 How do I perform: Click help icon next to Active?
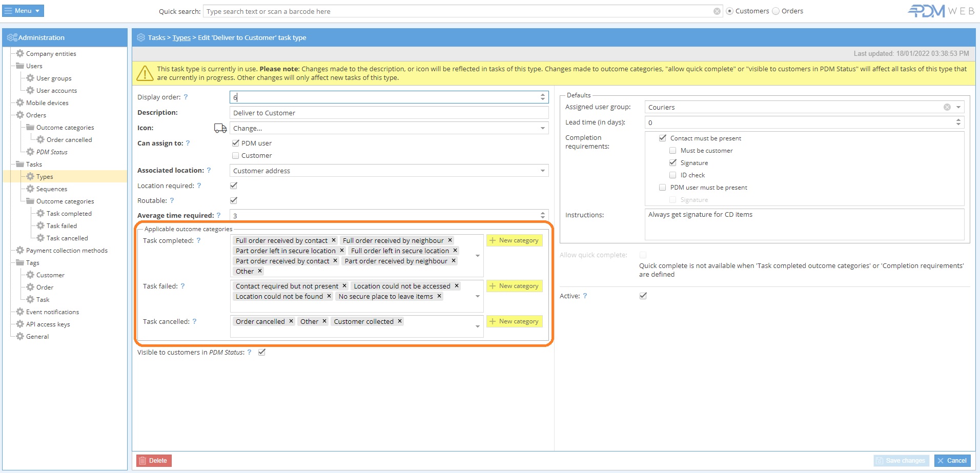[x=585, y=296]
